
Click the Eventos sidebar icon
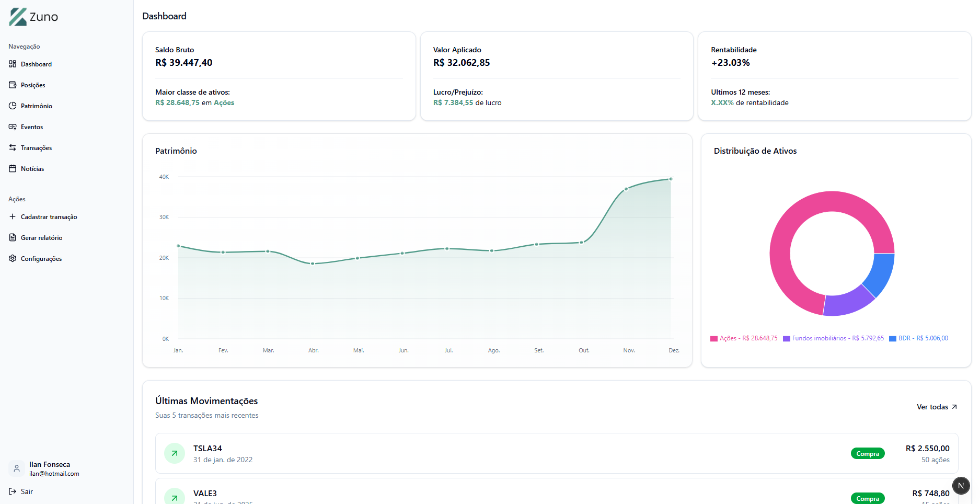(12, 127)
